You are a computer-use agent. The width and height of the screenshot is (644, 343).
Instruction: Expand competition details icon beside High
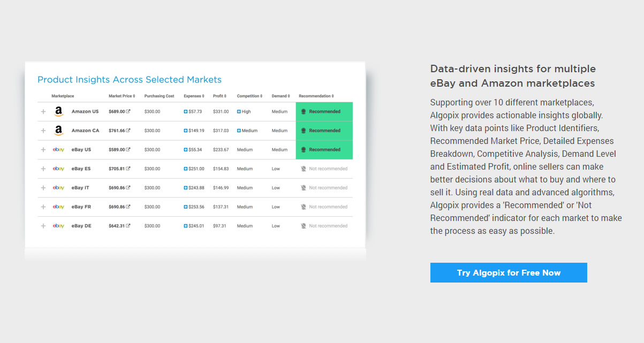tap(239, 112)
